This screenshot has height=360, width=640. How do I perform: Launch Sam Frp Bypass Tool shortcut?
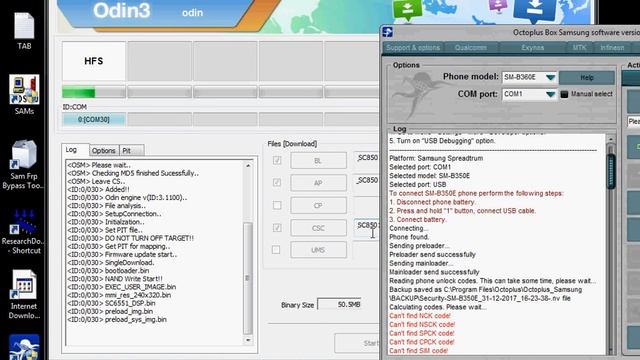click(23, 164)
